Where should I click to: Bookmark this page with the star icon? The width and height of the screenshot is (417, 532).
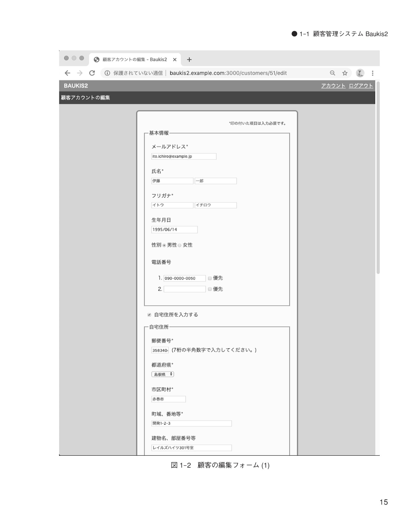pyautogui.click(x=345, y=73)
